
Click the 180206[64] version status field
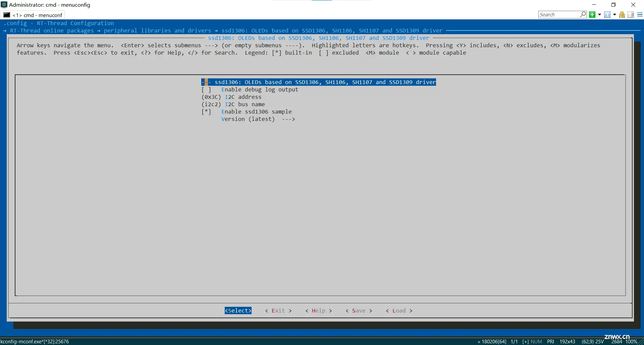point(492,342)
